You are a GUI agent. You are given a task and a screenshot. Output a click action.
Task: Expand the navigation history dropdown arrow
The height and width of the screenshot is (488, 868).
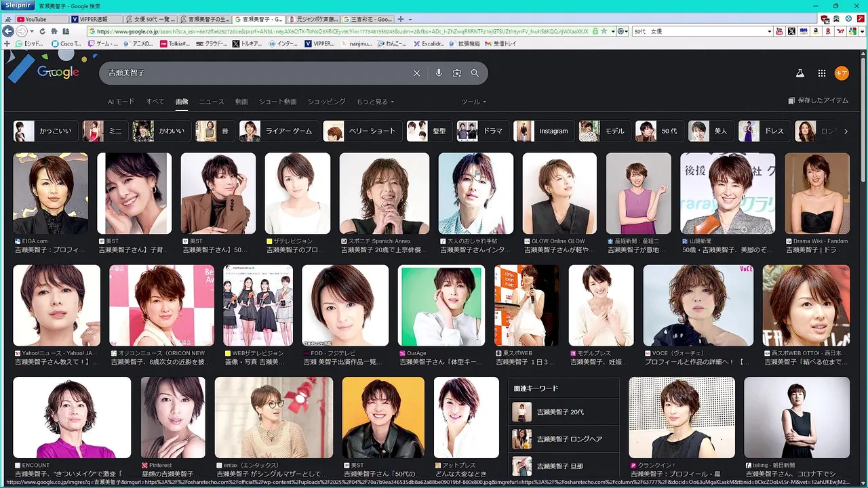(33, 31)
